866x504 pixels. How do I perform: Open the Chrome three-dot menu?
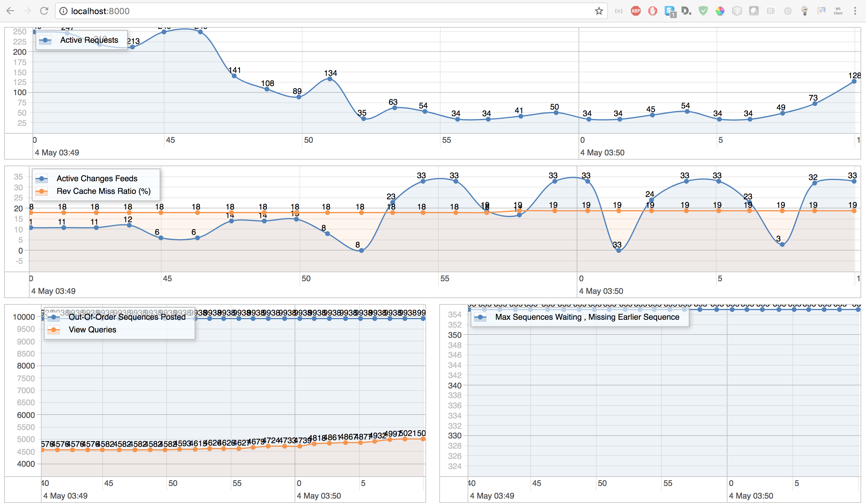[x=855, y=11]
